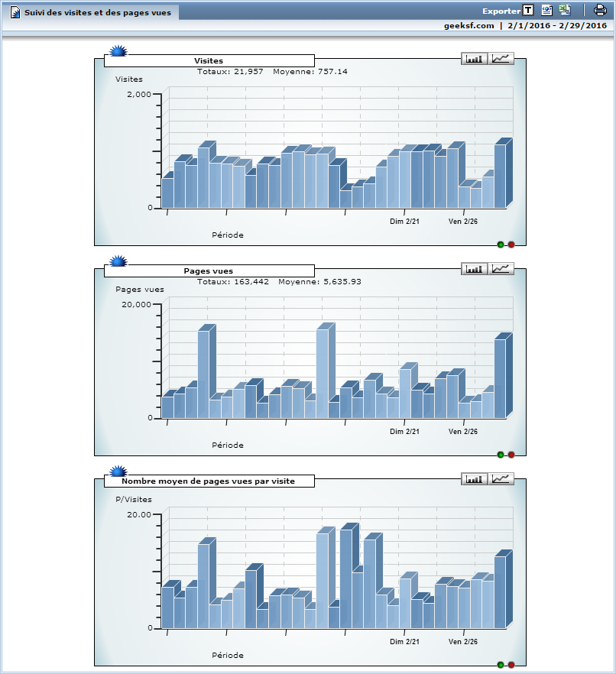
Task: Click red dot under Visites chart
Action: (511, 245)
